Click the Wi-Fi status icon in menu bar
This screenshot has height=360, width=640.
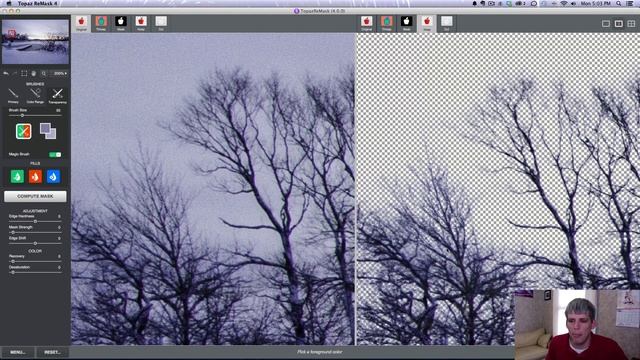coord(564,3)
